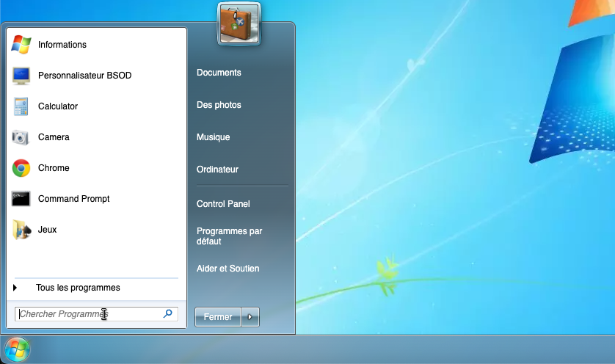Open the Documents link
The width and height of the screenshot is (615, 364).
(219, 73)
